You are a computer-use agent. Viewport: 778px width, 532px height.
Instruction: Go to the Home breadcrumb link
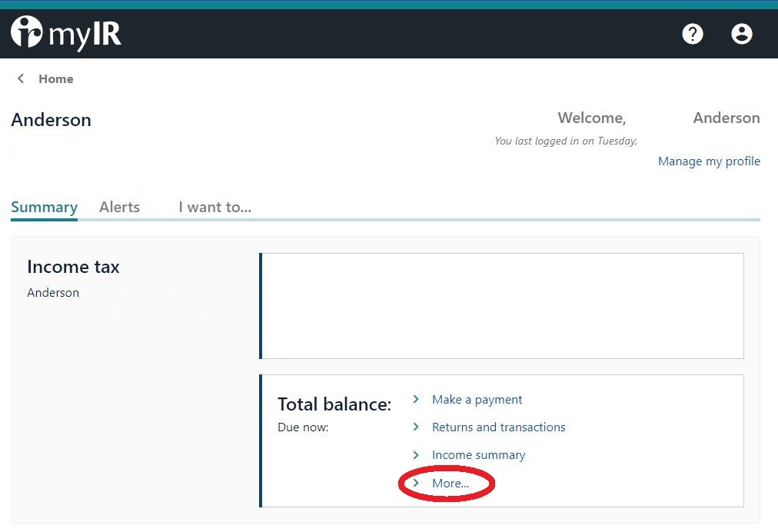click(x=56, y=78)
